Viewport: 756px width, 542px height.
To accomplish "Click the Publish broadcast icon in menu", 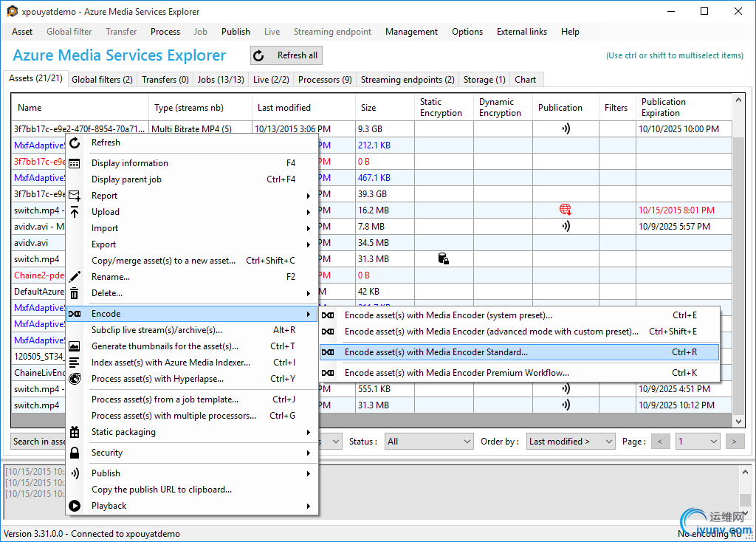I will pos(75,473).
